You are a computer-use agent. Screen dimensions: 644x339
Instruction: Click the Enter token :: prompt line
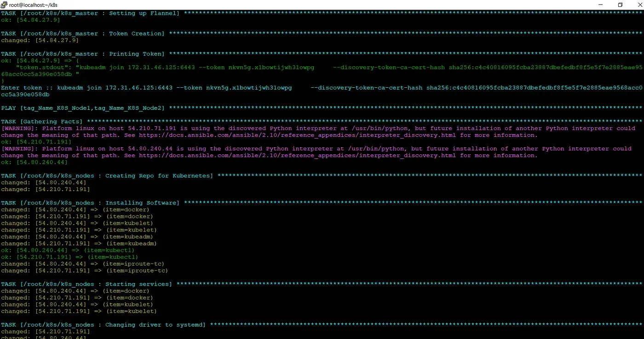(x=322, y=91)
